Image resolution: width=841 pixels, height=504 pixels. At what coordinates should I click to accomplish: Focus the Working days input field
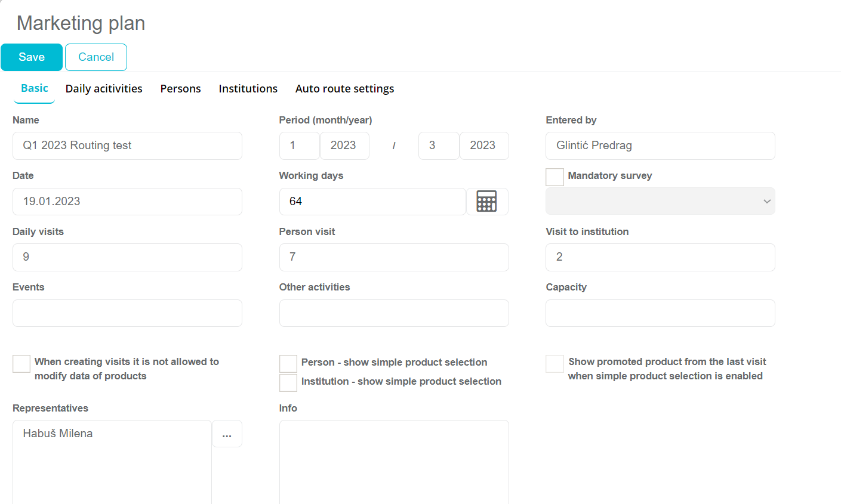[x=372, y=202]
